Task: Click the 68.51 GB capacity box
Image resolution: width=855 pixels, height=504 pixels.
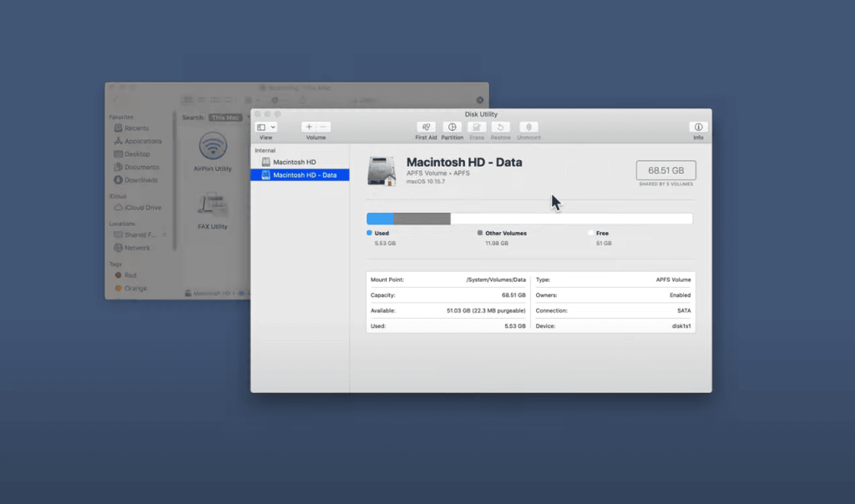Action: tap(665, 170)
